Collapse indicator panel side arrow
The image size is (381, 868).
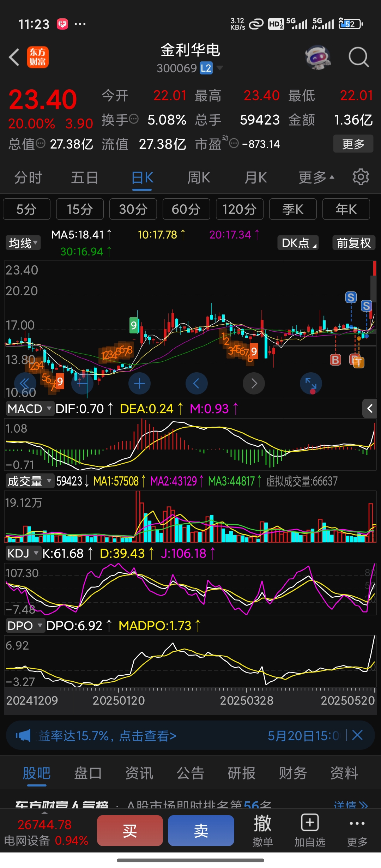point(370,409)
